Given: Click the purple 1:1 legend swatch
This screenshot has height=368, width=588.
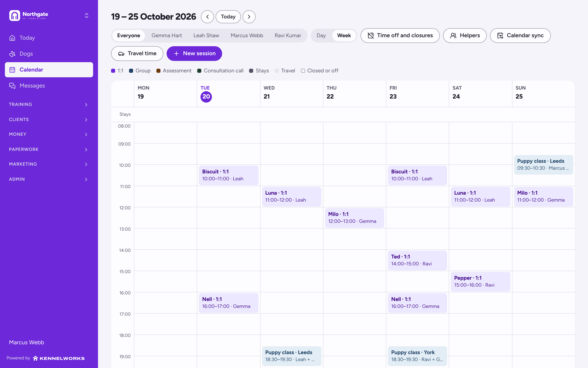Looking at the screenshot, I should coord(113,71).
